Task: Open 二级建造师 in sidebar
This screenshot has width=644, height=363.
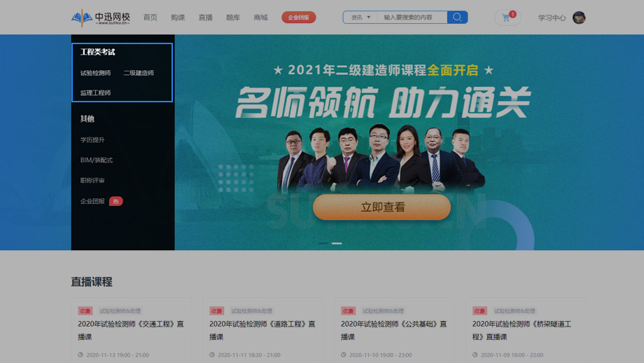Action: point(139,73)
